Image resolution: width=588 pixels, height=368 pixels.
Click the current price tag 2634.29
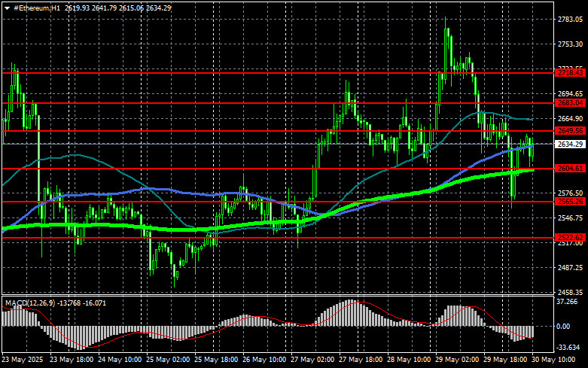click(570, 144)
